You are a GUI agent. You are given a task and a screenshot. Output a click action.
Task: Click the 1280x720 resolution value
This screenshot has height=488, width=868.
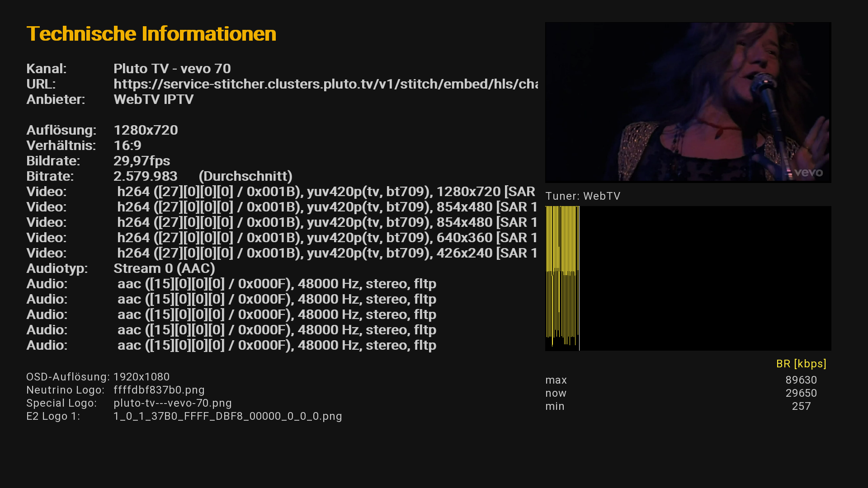146,130
